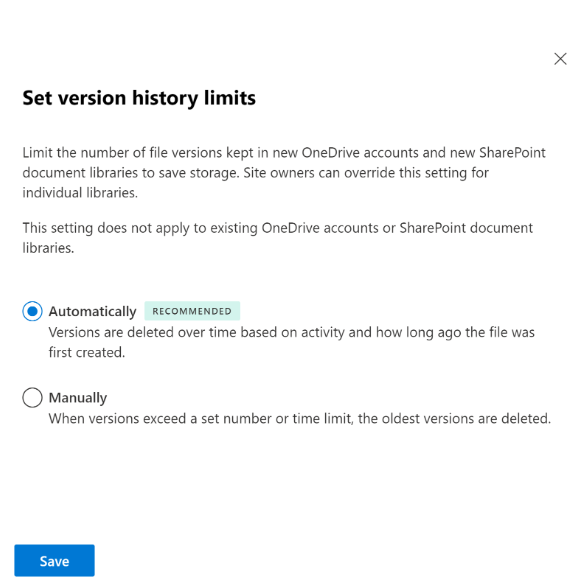Switch to manual version limit mode
This screenshot has width=583, height=587.
[32, 397]
